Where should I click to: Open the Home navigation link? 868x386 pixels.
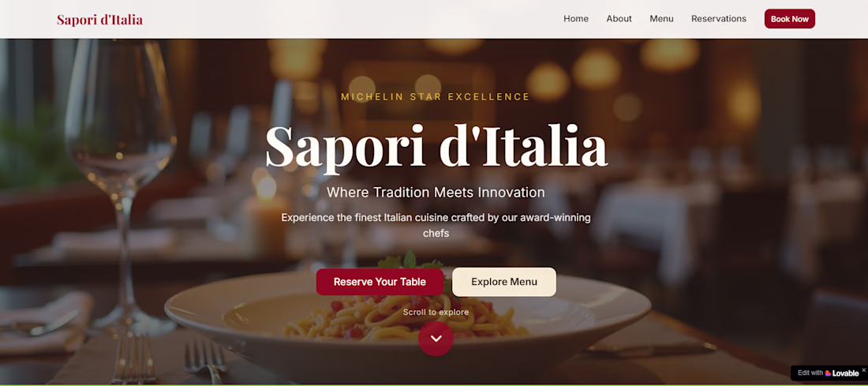(576, 19)
